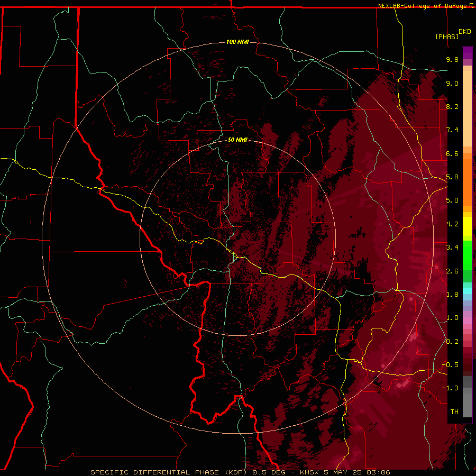This screenshot has width=476, height=476.
Task: Click the 6.6 value on the scale
Action: 452,153
